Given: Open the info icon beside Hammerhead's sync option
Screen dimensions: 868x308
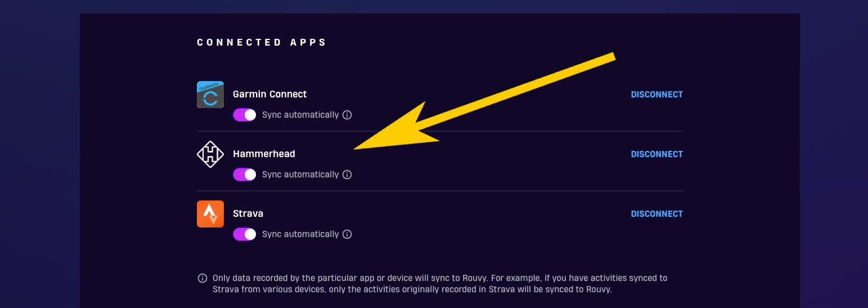Looking at the screenshot, I should click(x=347, y=175).
